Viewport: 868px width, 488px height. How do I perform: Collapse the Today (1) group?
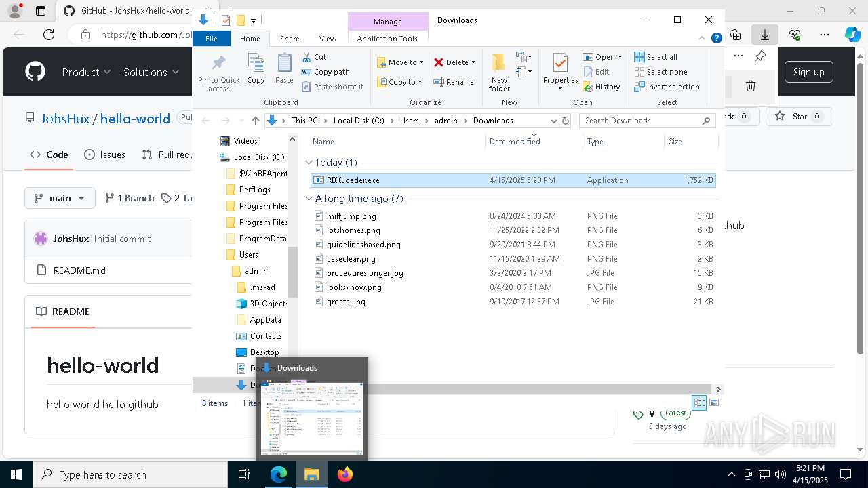(309, 163)
